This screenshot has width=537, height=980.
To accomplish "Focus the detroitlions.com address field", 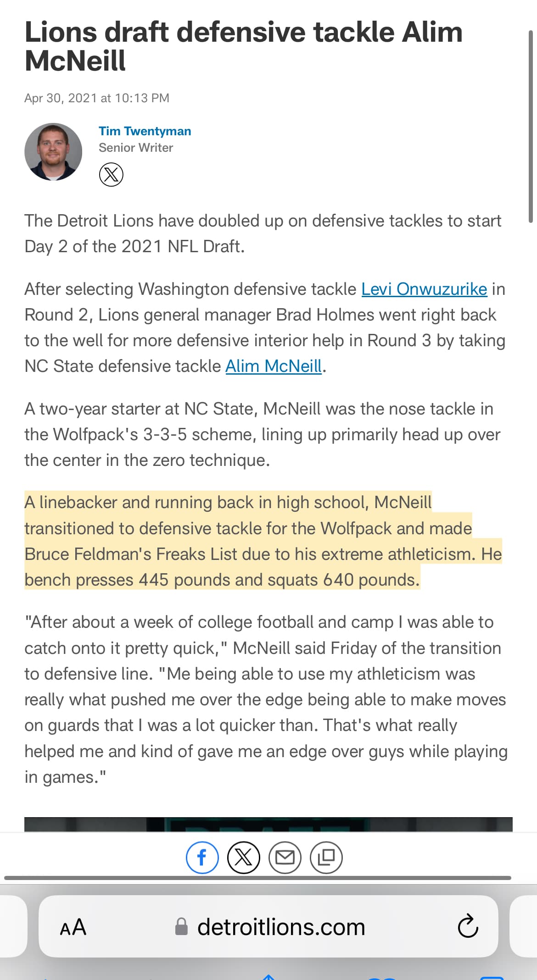I will (281, 927).
